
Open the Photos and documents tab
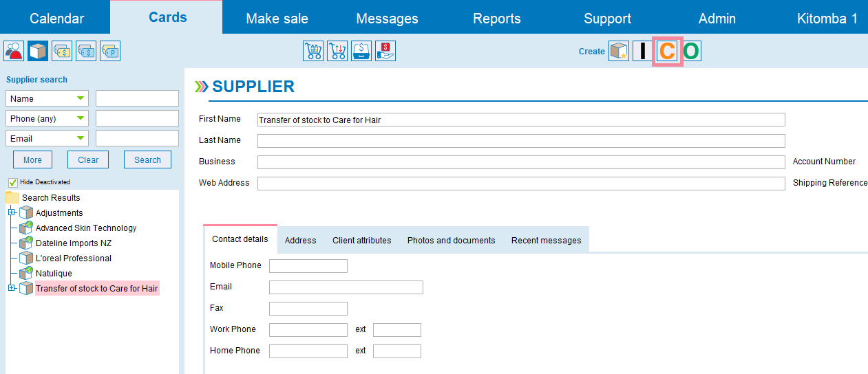[x=452, y=240]
